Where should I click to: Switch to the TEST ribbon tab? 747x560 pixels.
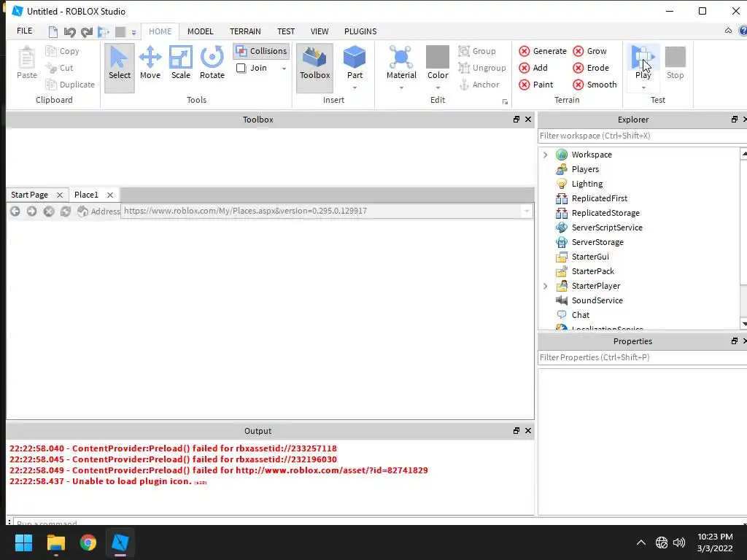[286, 31]
